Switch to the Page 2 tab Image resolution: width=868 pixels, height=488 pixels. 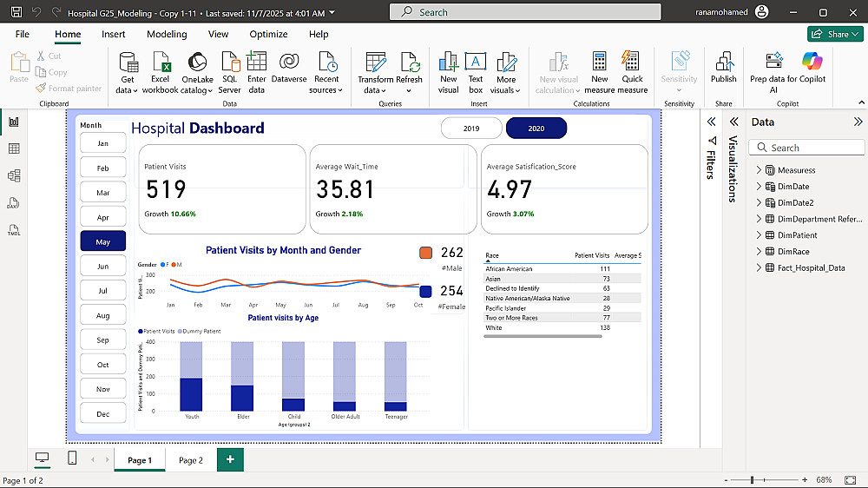point(190,460)
